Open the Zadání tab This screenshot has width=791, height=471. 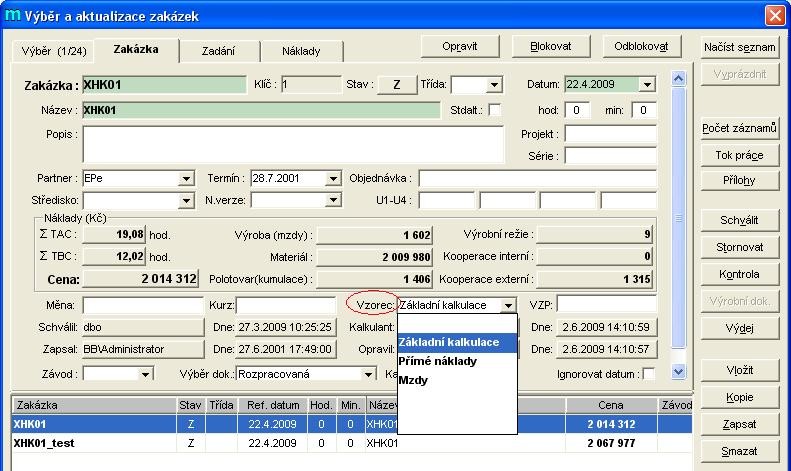point(218,51)
